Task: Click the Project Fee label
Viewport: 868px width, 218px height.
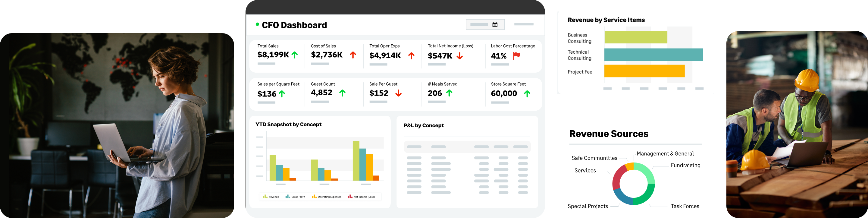Action: click(x=580, y=72)
